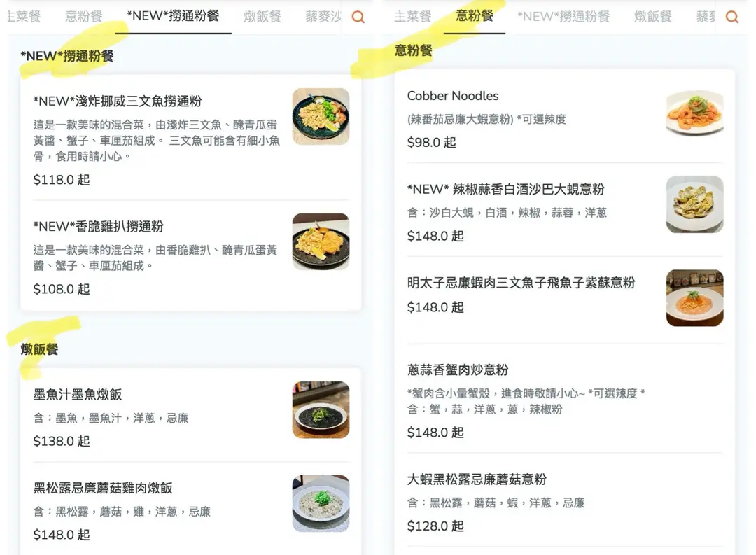Open Cobber Noodles dish photo

tap(695, 113)
